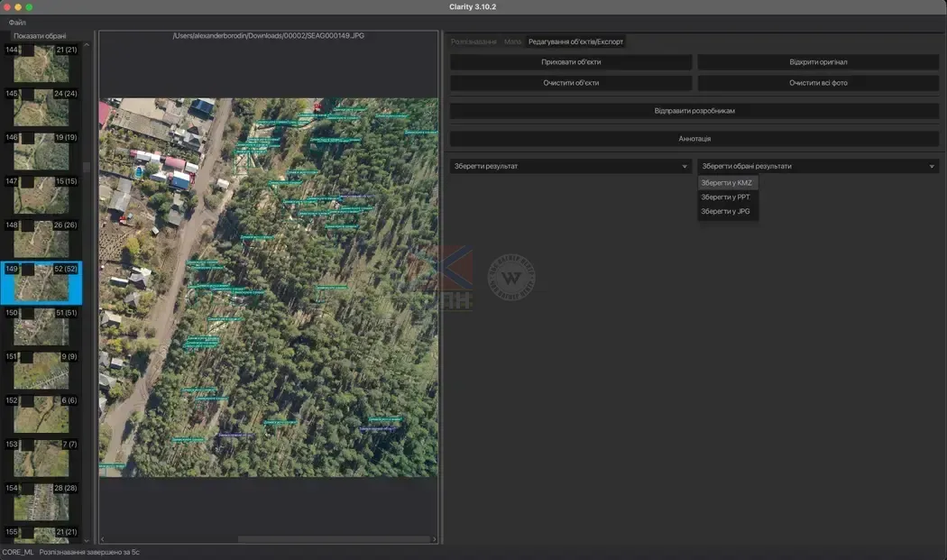The image size is (947, 560).
Task: Select the highlighted photo thumbnail 149
Action: (x=41, y=283)
